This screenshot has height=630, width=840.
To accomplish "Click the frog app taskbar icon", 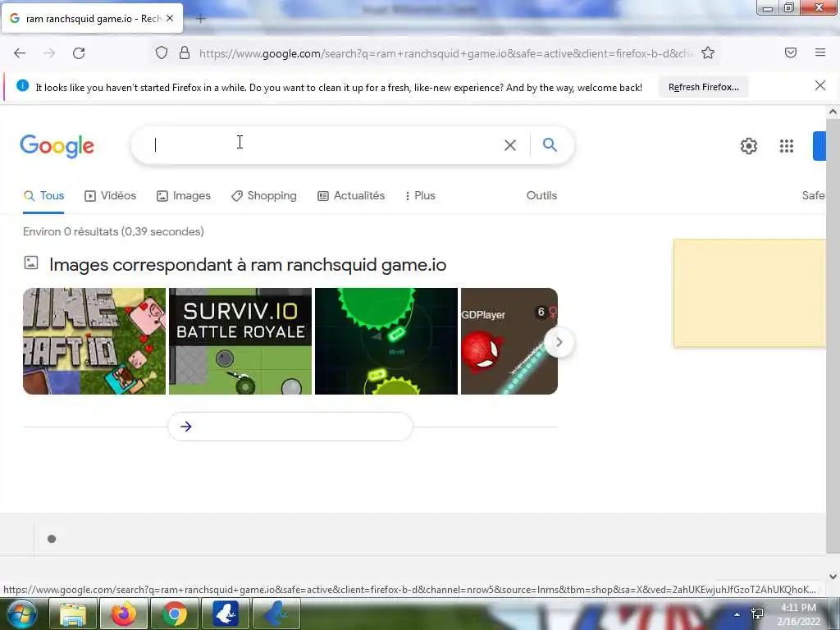I will click(x=226, y=614).
